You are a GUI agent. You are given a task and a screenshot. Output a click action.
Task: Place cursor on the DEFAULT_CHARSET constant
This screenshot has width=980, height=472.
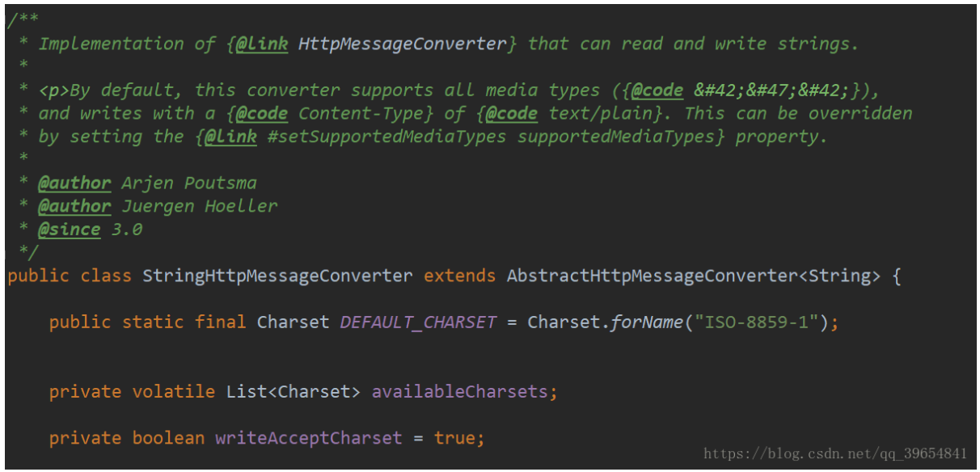tap(418, 322)
